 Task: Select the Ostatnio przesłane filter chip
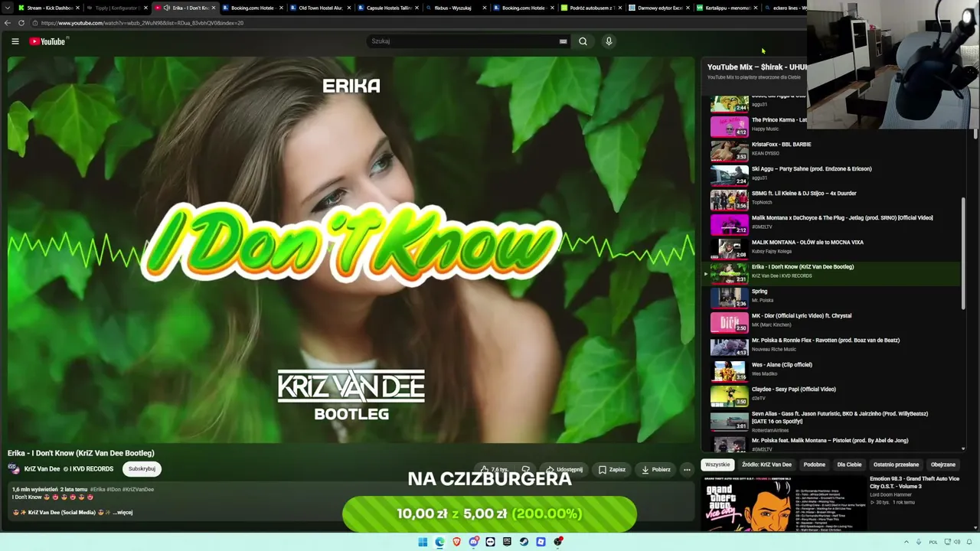(x=896, y=465)
